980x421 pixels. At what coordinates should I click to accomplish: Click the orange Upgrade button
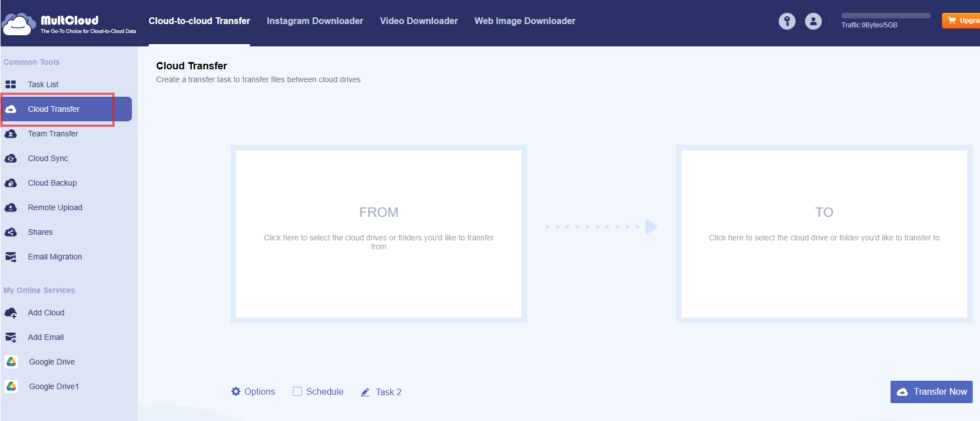(962, 21)
